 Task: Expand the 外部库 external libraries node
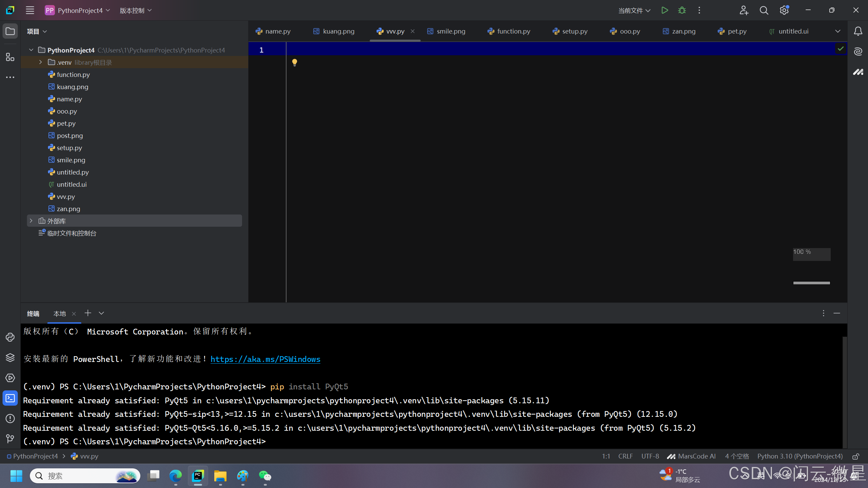click(31, 221)
